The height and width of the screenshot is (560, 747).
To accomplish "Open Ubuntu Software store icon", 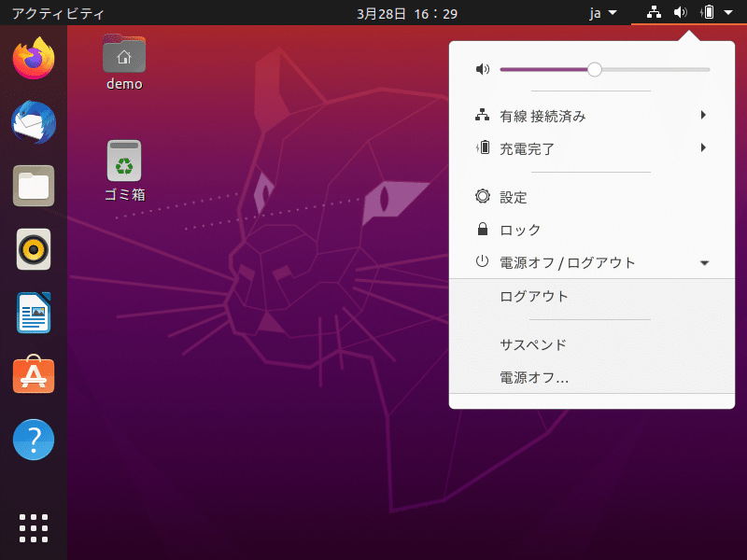I will [x=34, y=375].
